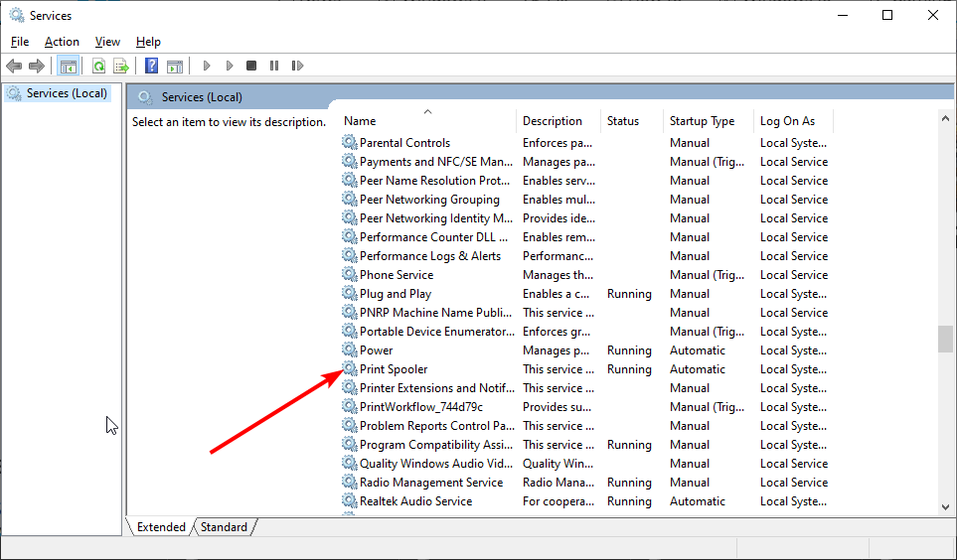Click Running status of Print Spooler

pyautogui.click(x=629, y=369)
